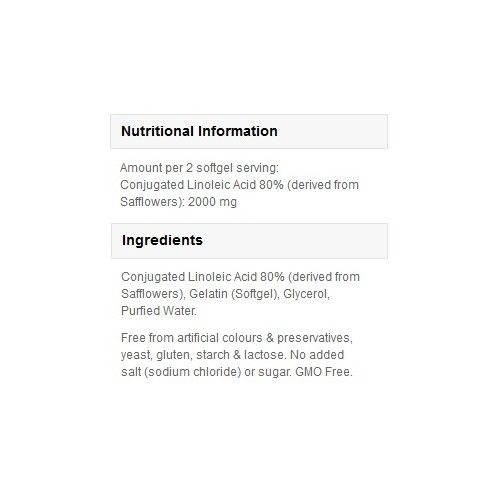Click '2000 mg' in the nutritional text

pos(212,202)
